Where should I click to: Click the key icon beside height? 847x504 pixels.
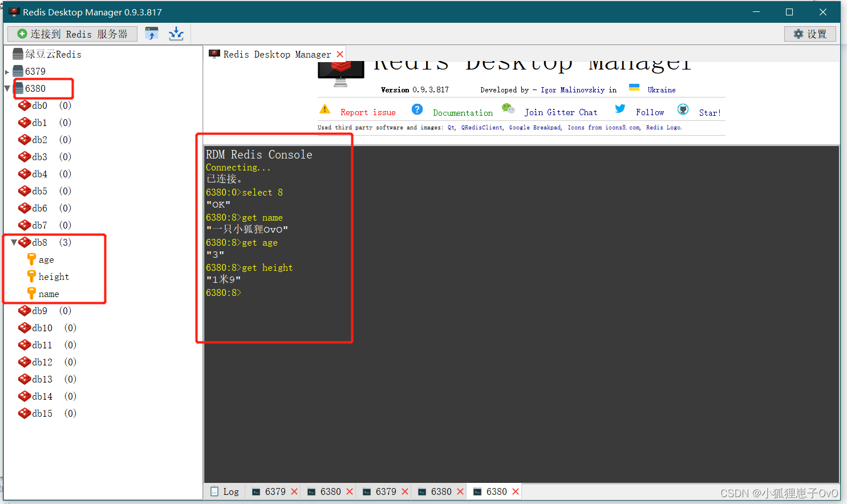click(x=32, y=277)
